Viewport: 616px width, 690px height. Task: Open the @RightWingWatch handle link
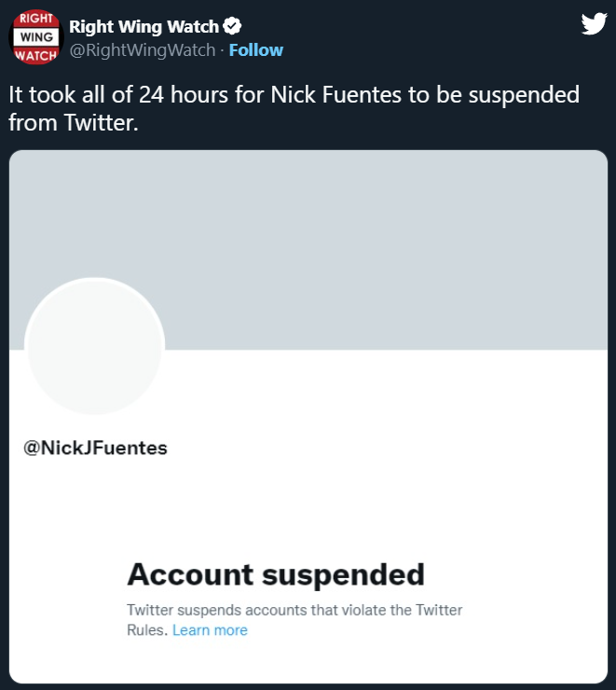[x=143, y=50]
